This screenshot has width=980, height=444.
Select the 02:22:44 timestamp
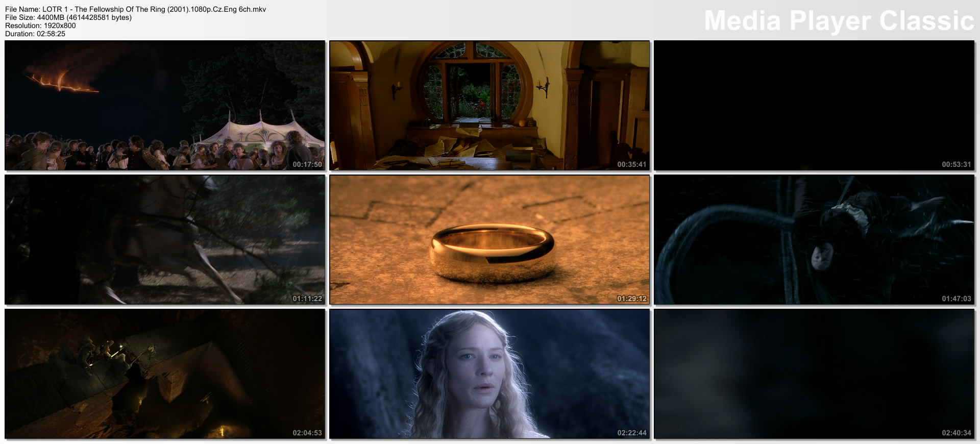click(632, 433)
